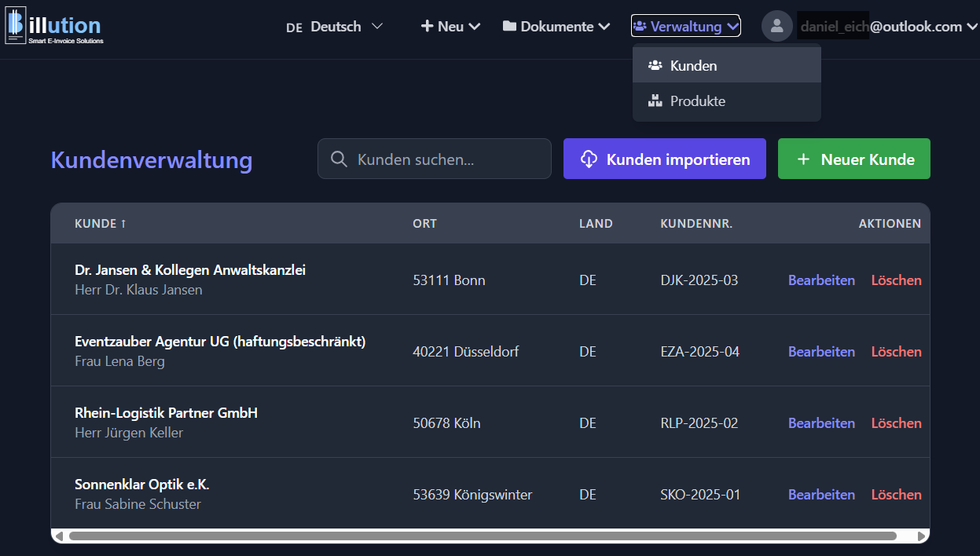Delete Sonnenklar Optik e.K. customer
Image resolution: width=980 pixels, height=556 pixels.
coord(896,495)
